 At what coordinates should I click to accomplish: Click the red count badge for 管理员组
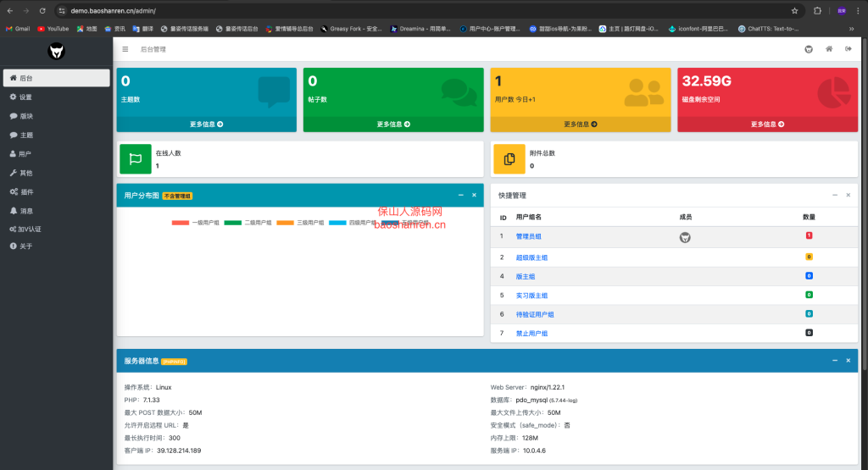tap(809, 235)
